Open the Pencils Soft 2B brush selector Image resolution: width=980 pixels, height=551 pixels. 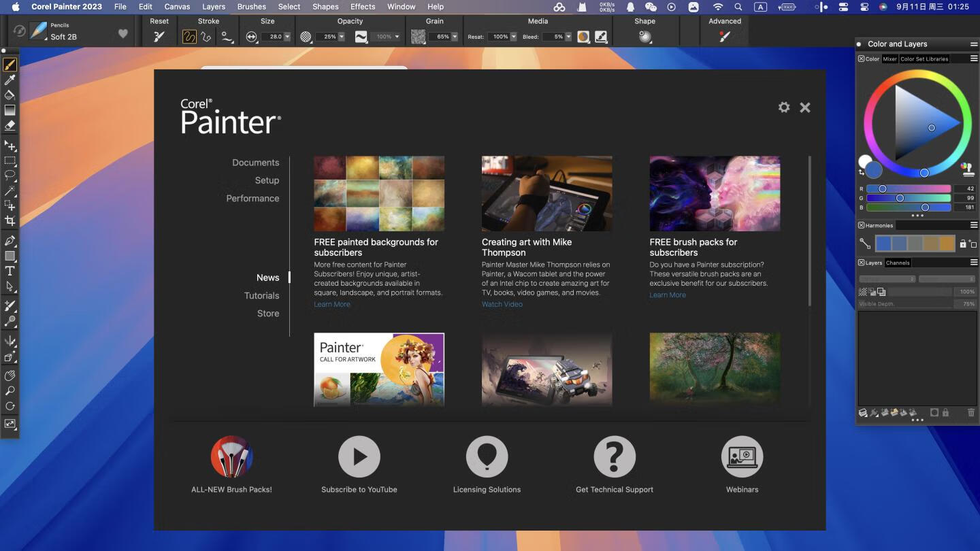(x=38, y=31)
